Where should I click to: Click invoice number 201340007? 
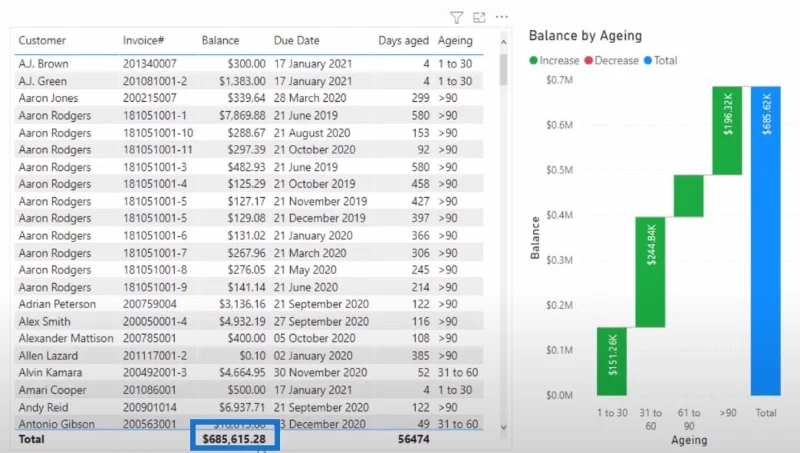tap(149, 64)
